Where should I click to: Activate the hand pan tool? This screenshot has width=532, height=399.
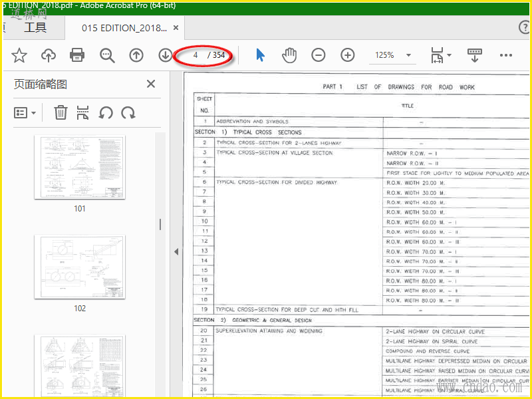[x=289, y=55]
